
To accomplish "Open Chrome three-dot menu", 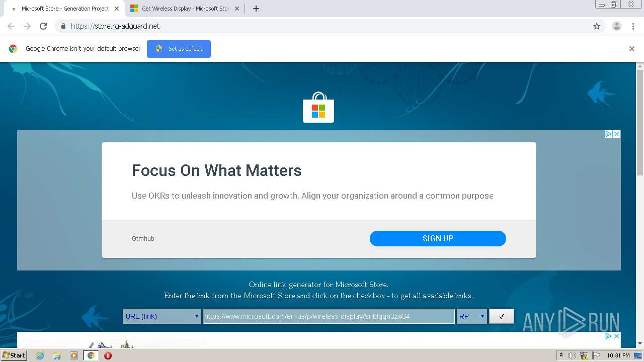I will tap(633, 26).
